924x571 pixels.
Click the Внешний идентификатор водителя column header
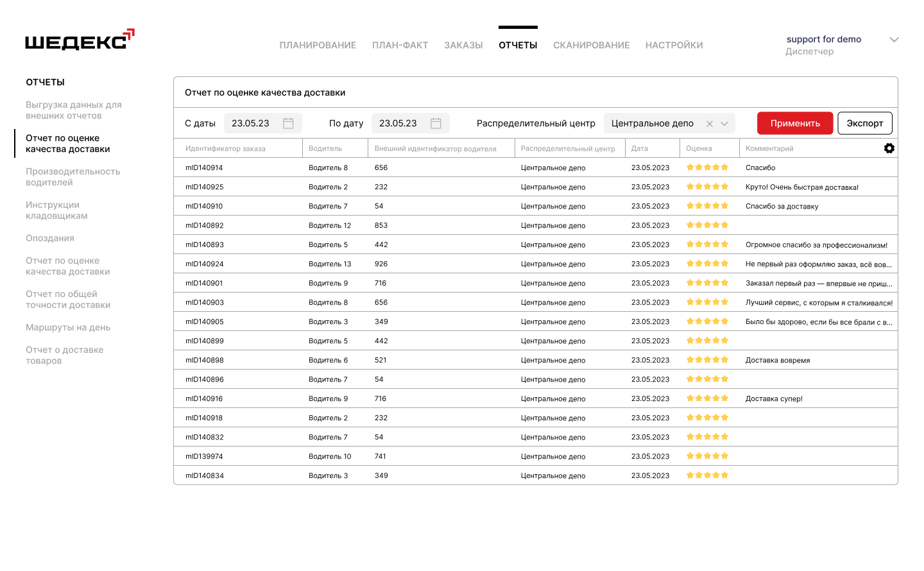tap(436, 148)
